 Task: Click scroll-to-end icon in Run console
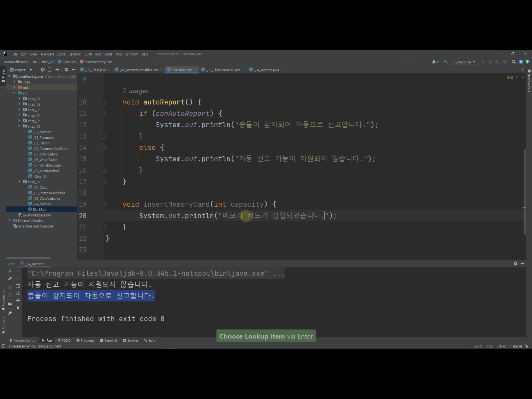click(x=18, y=293)
